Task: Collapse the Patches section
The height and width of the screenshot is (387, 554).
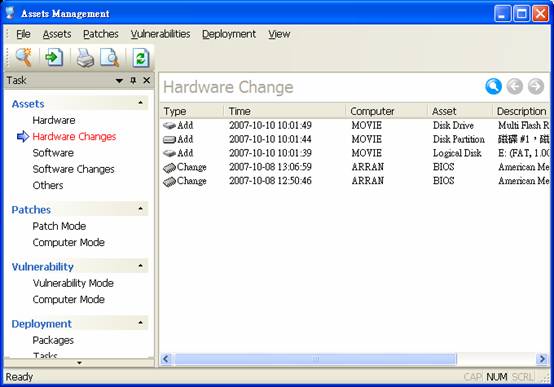Action: coord(141,209)
